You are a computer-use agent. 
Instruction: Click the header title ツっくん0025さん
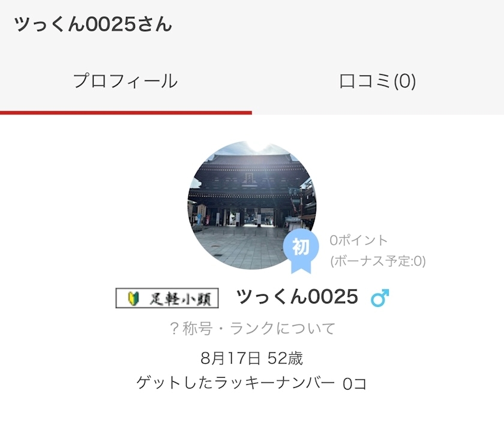click(93, 25)
